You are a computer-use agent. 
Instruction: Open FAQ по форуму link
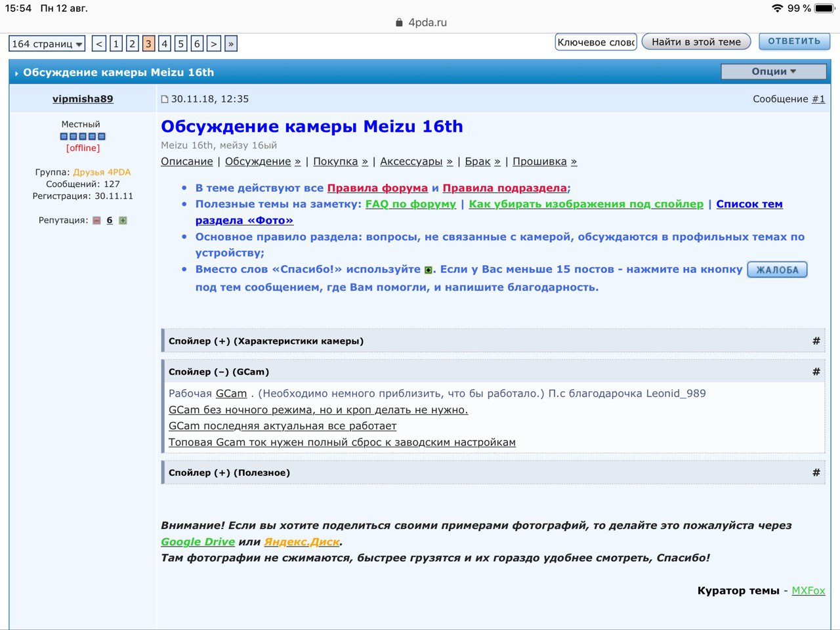click(x=411, y=204)
